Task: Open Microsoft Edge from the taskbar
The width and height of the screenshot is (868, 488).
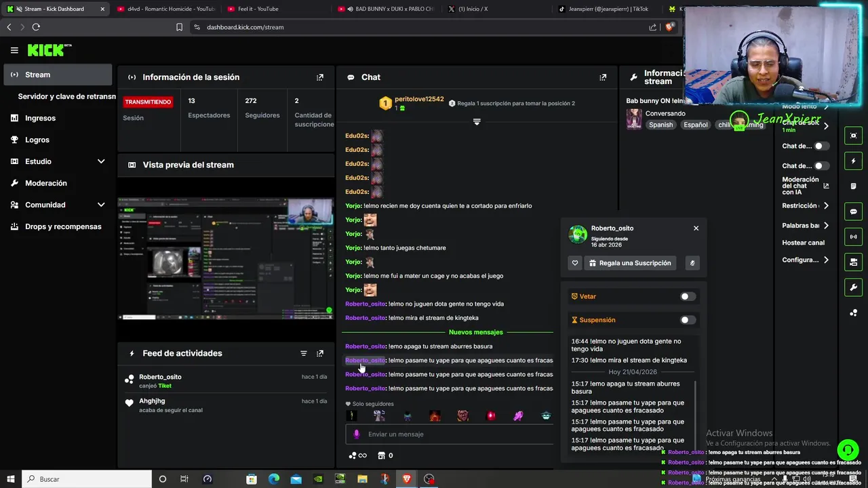Action: point(274,479)
